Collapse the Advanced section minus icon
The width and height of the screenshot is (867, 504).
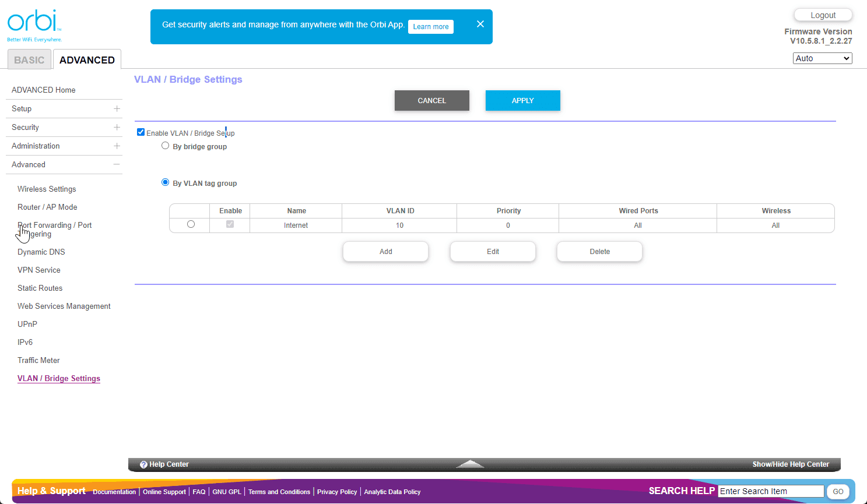117,164
